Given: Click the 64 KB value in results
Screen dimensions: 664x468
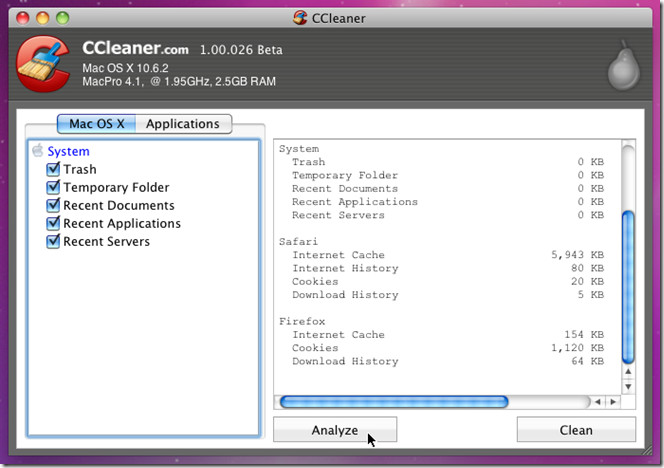Looking at the screenshot, I should click(587, 361).
